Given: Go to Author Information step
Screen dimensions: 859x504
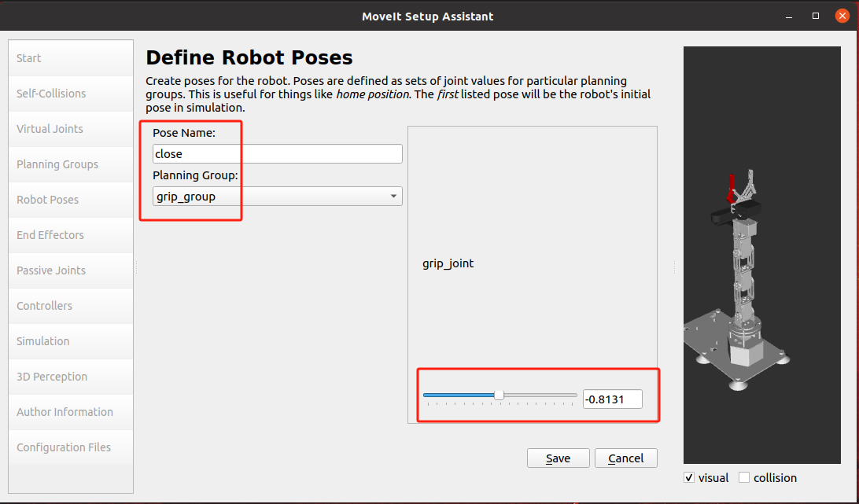Looking at the screenshot, I should point(71,412).
